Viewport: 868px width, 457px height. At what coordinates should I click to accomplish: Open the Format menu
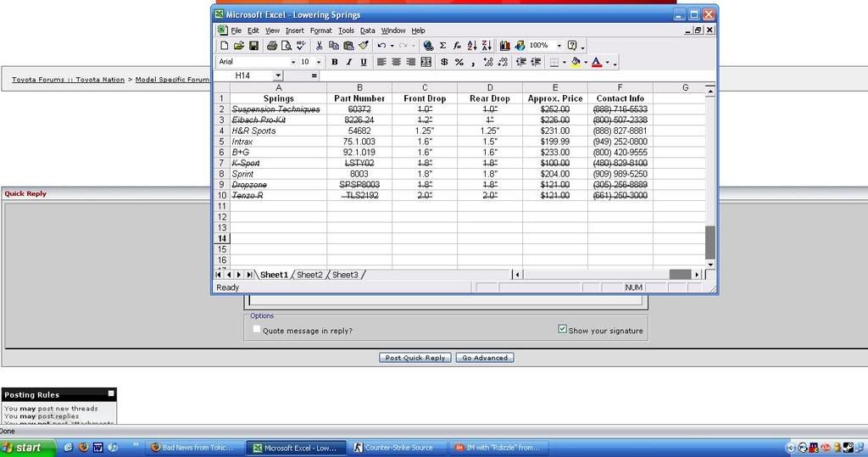[320, 31]
